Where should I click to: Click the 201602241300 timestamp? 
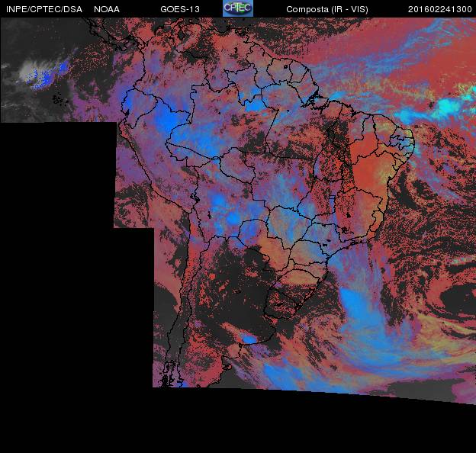pos(440,9)
